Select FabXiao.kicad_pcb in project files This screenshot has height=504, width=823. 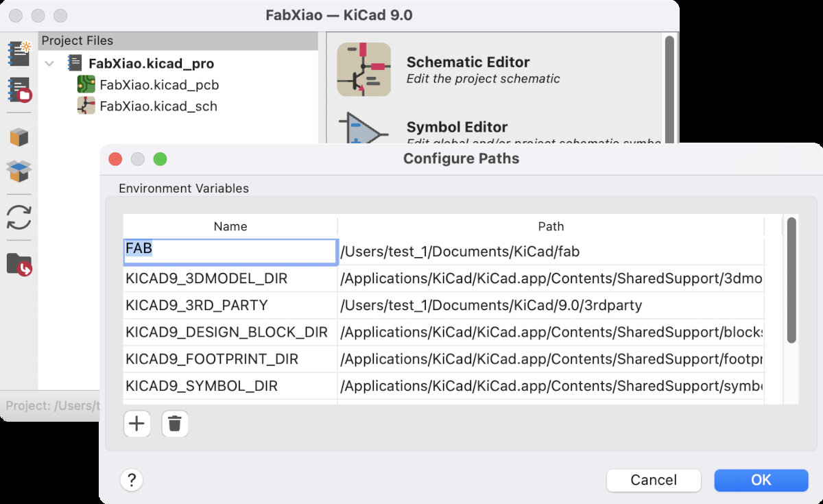(158, 85)
